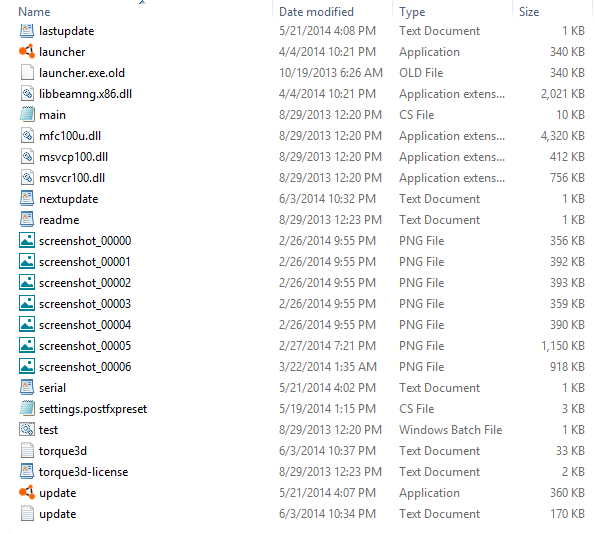Select the size 33 KB

pyautogui.click(x=570, y=451)
